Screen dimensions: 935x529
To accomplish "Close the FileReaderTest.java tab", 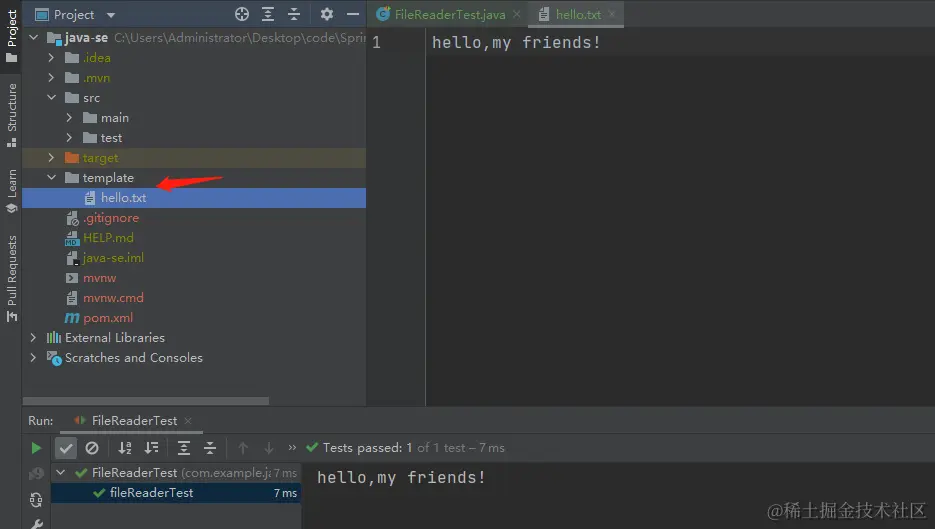I will (516, 14).
